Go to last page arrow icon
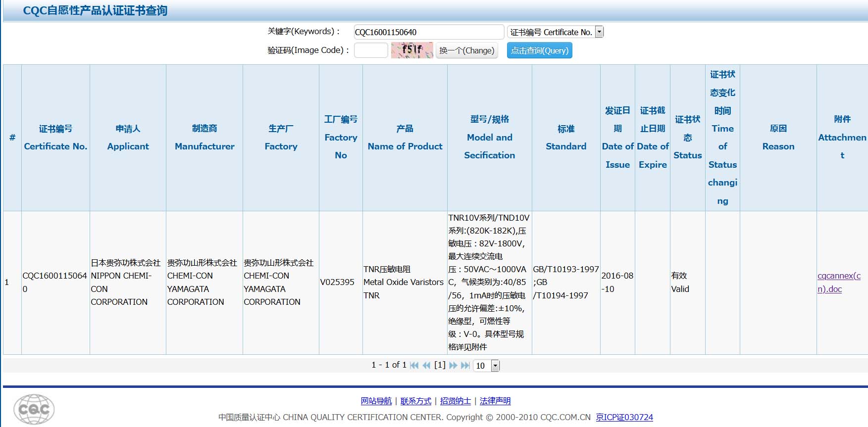 (x=465, y=366)
